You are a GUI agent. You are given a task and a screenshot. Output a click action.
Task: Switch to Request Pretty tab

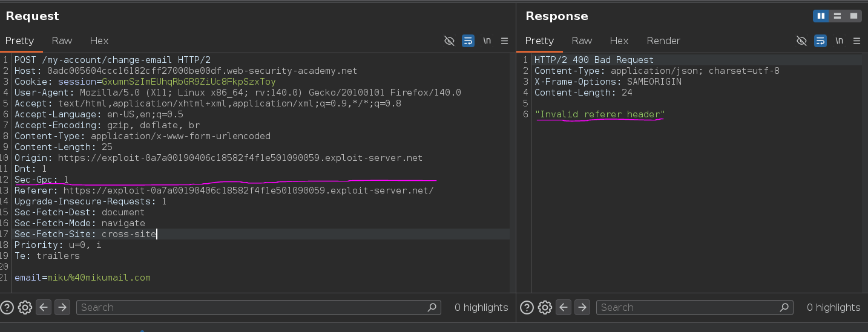pos(19,41)
